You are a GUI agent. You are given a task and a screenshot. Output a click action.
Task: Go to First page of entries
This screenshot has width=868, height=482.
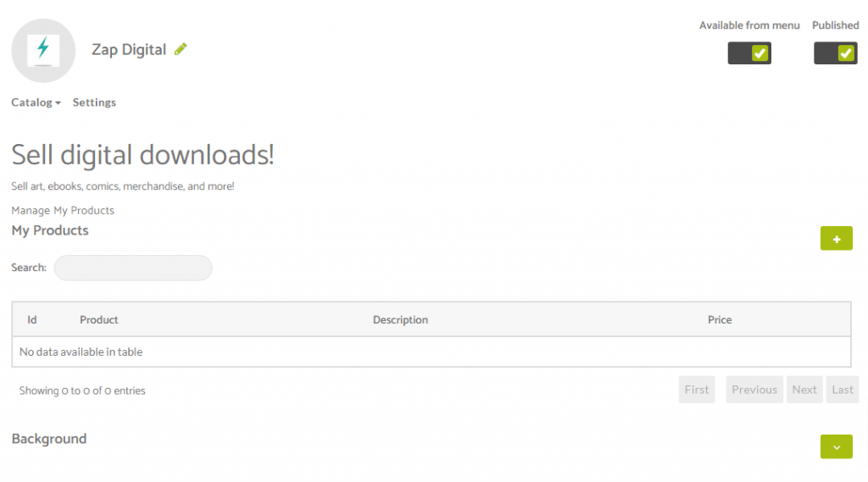(x=697, y=390)
